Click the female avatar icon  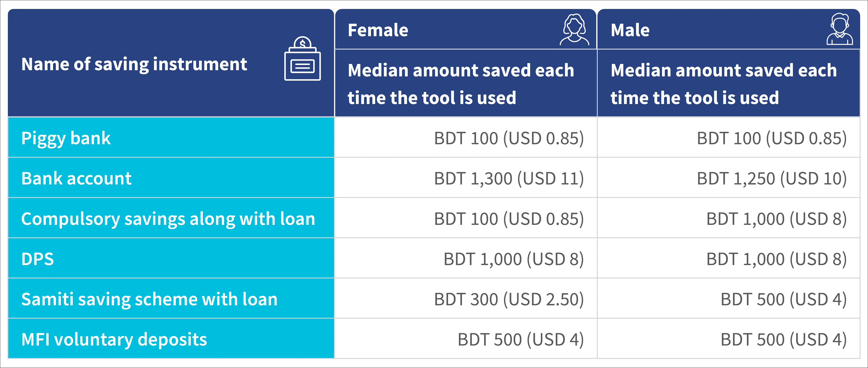pyautogui.click(x=575, y=29)
